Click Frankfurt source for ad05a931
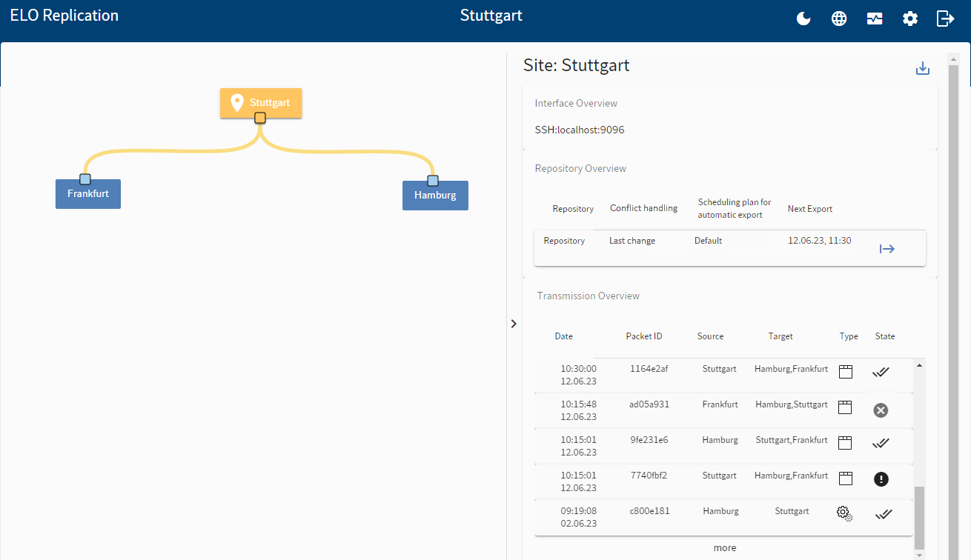 720,404
